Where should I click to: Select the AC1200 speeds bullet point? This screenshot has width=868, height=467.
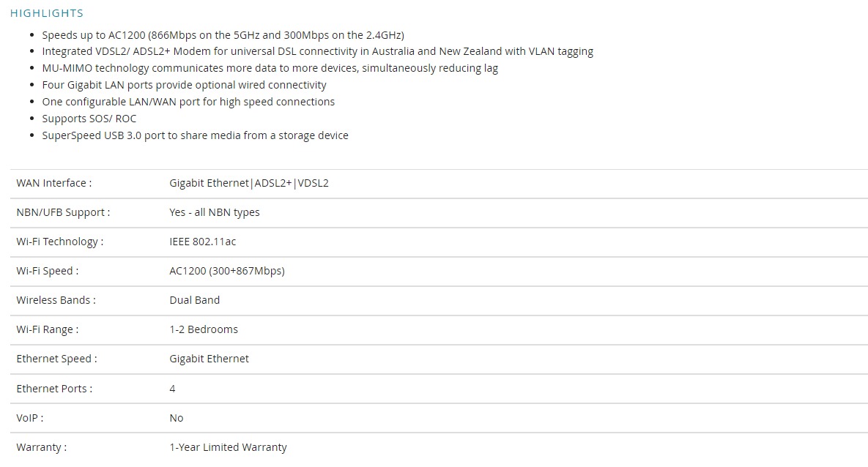pyautogui.click(x=223, y=35)
